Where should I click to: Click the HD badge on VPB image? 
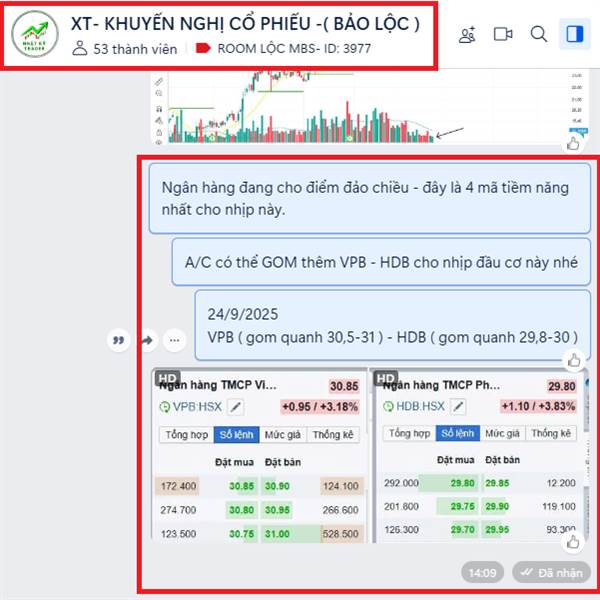tap(168, 378)
